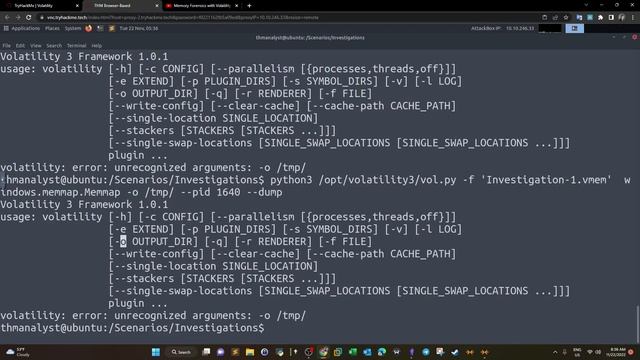The width and height of the screenshot is (640, 360).
Task: Open the Terminal menu in the menu bar
Action: tap(76, 46)
